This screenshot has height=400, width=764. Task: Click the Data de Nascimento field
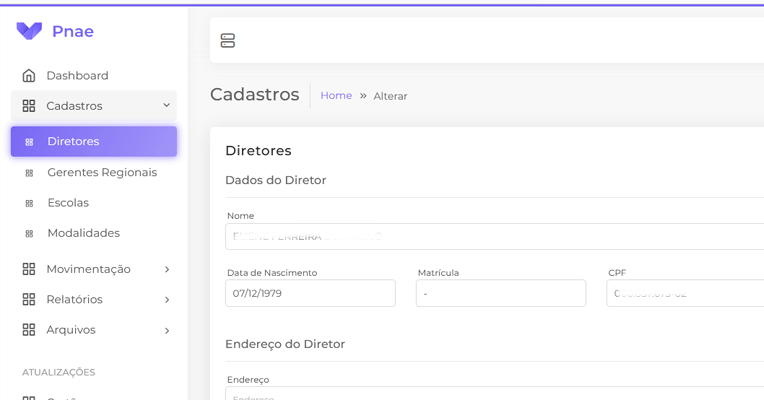click(x=310, y=293)
